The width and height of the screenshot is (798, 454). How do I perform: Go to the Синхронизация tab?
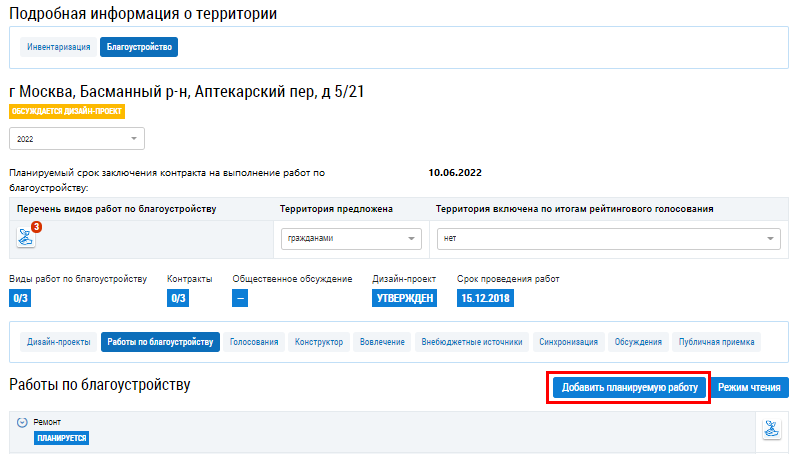click(568, 342)
